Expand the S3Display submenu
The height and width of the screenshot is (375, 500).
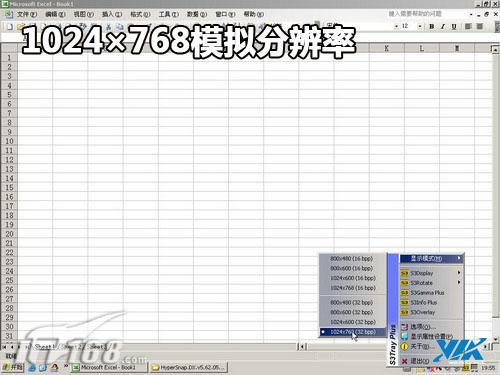point(431,273)
